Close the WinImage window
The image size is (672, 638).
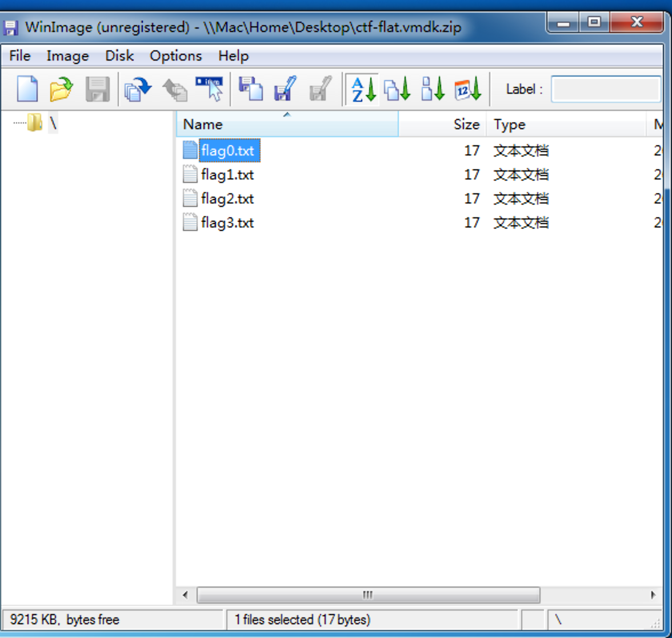pyautogui.click(x=637, y=22)
